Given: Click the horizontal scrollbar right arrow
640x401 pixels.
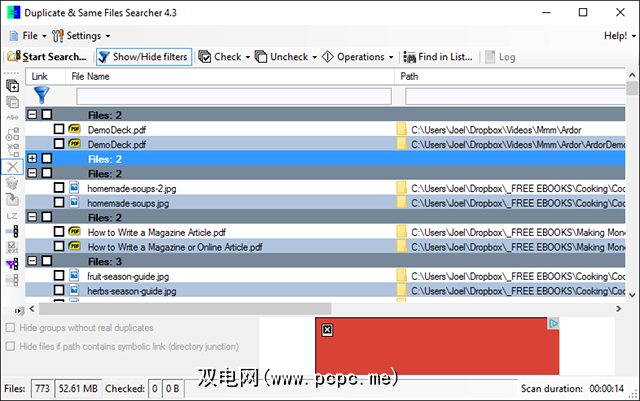Looking at the screenshot, I should click(x=619, y=309).
